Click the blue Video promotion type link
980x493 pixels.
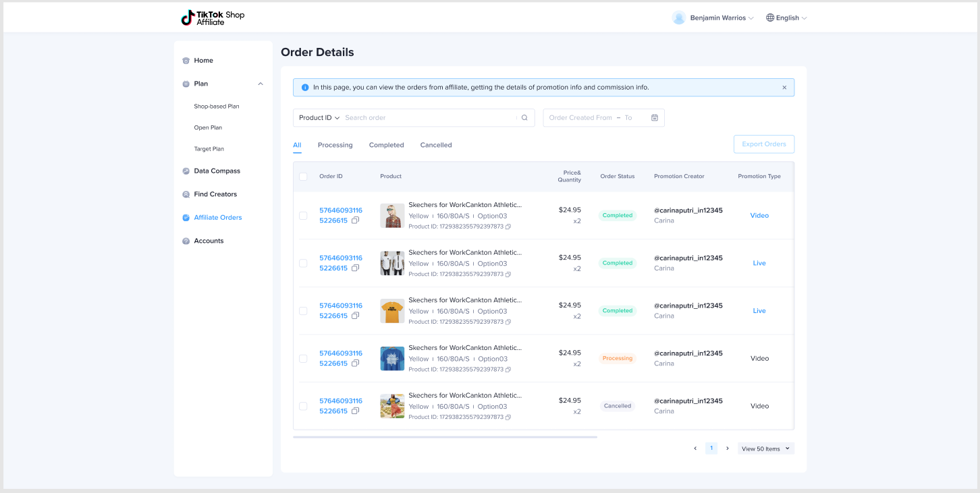[759, 216]
